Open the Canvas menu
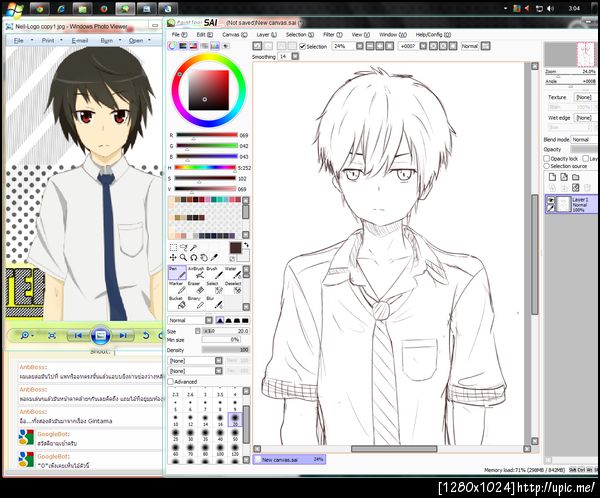The image size is (600, 498). point(235,34)
